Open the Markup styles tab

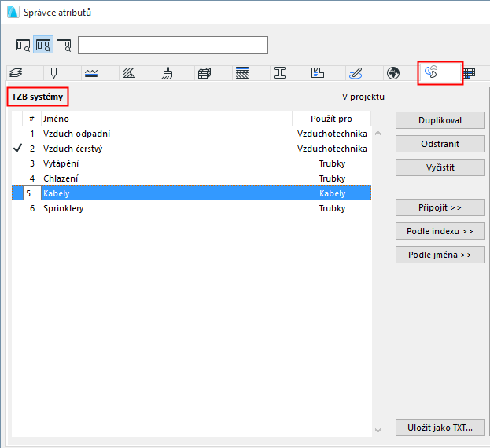pyautogui.click(x=356, y=73)
